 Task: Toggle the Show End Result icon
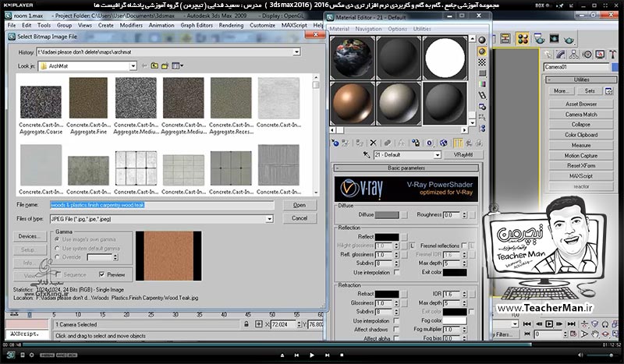[458, 143]
